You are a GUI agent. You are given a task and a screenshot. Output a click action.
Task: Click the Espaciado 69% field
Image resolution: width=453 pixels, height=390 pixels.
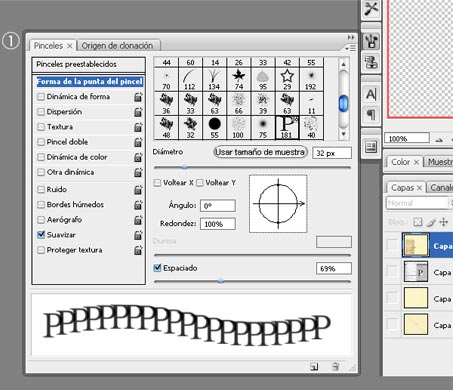click(334, 269)
